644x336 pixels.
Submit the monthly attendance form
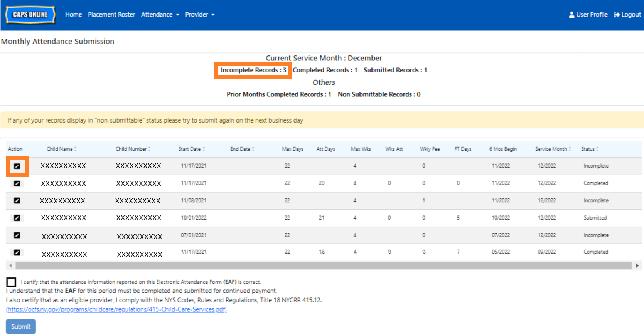click(x=21, y=326)
